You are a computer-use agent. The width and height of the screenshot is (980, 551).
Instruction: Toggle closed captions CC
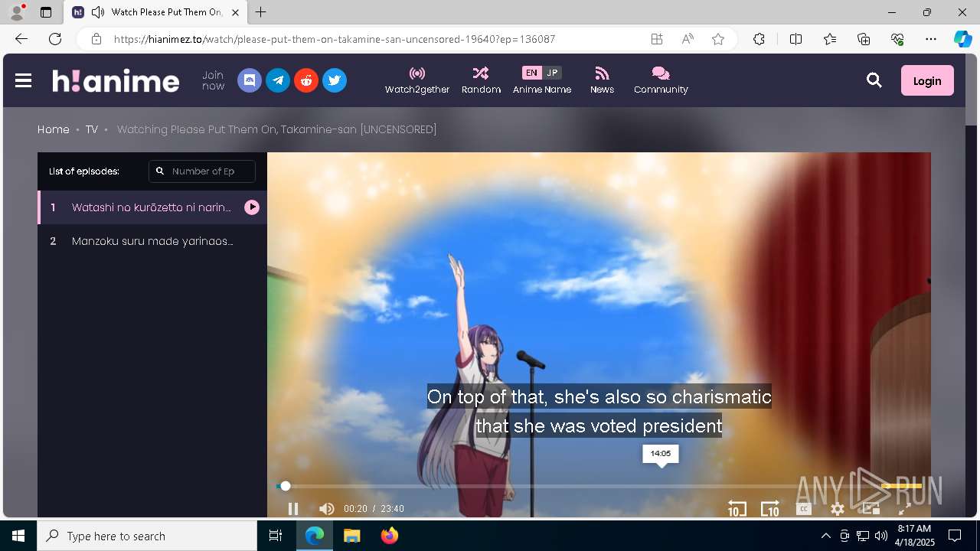click(x=803, y=509)
